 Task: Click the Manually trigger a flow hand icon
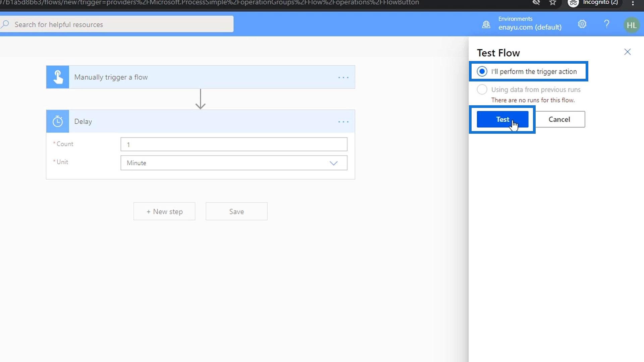(58, 77)
